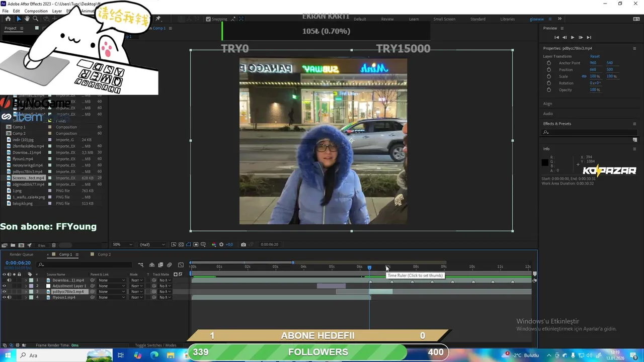The image size is (644, 362).
Task: Expand layer 4 ffyoun1.mp4 properties
Action: (26, 297)
